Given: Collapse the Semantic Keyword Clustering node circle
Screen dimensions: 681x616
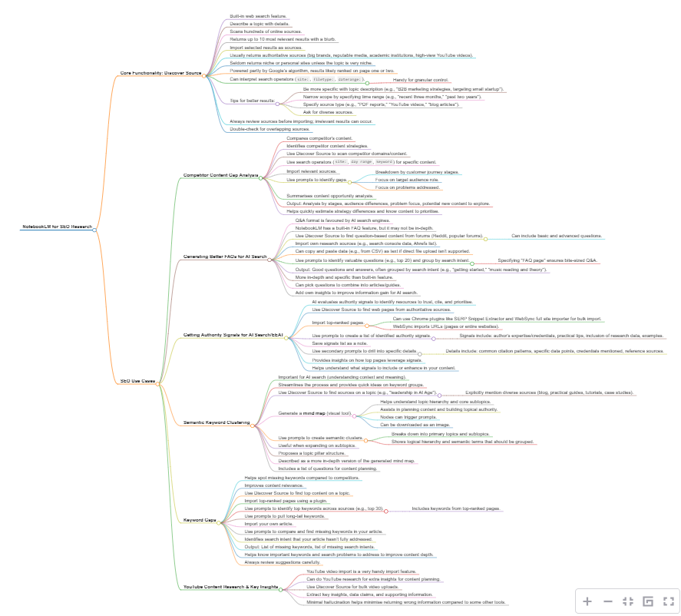Looking at the screenshot, I should (253, 426).
